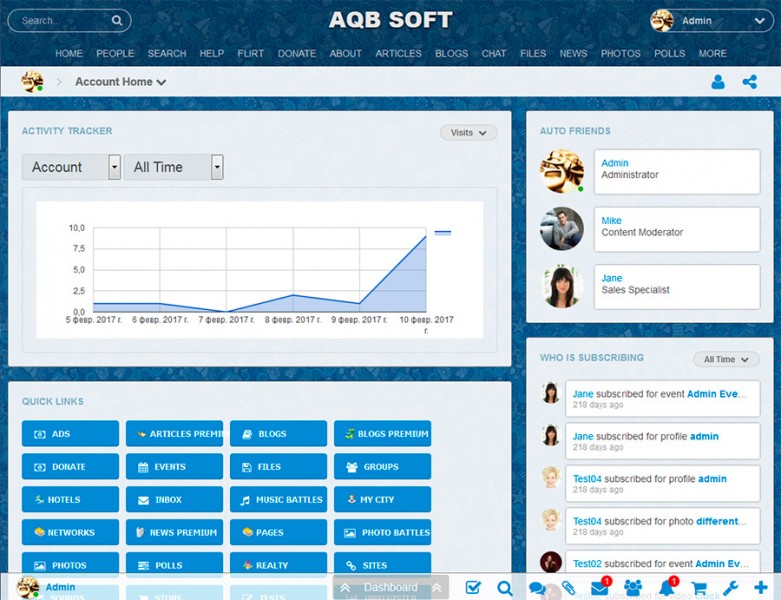The height and width of the screenshot is (600, 781).
Task: Click the ARTICLES PREMIUM quick link
Action: click(x=174, y=434)
